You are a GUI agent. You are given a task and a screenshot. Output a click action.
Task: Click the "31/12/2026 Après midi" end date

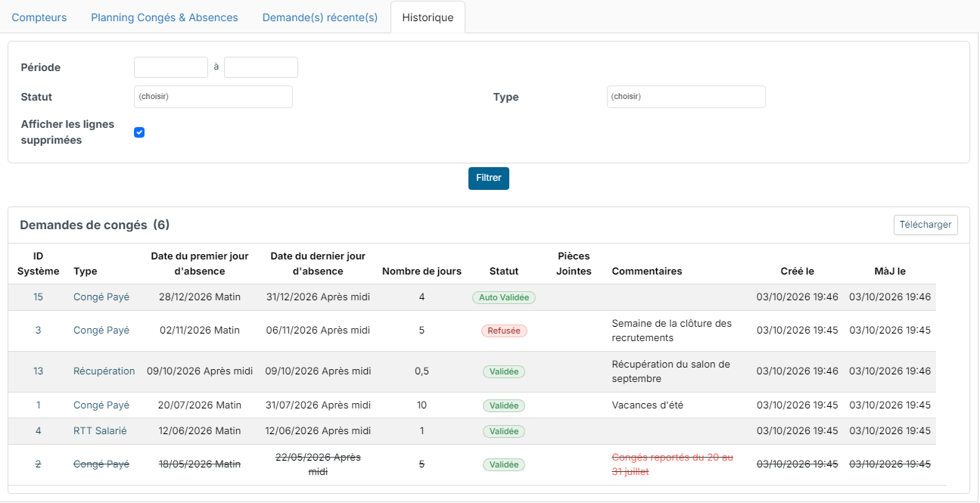coord(318,297)
